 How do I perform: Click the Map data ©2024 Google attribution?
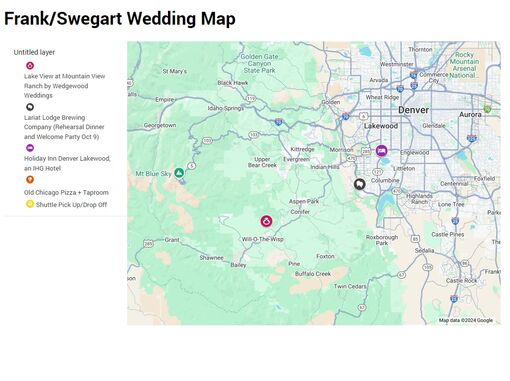(466, 320)
